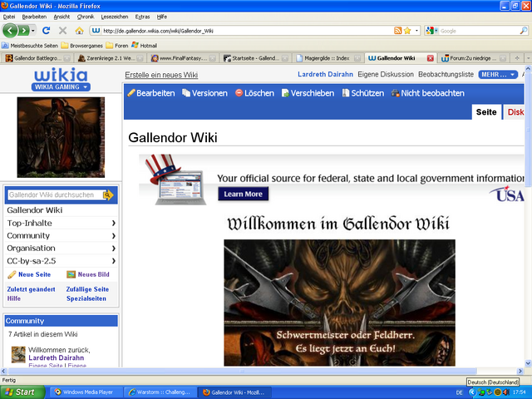Click Löschen delete action
This screenshot has height=399, width=532.
(254, 93)
